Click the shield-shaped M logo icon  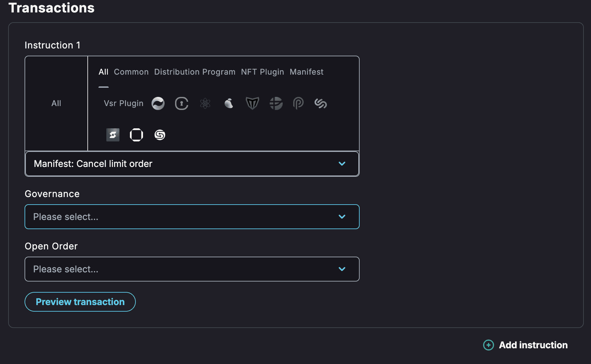(252, 103)
